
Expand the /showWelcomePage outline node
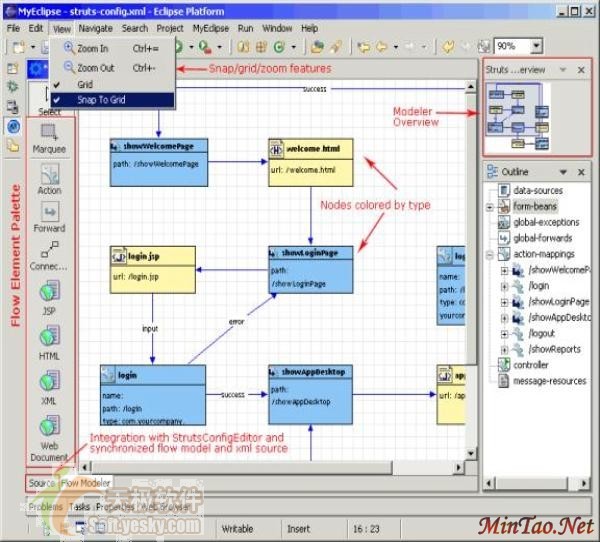coord(505,270)
